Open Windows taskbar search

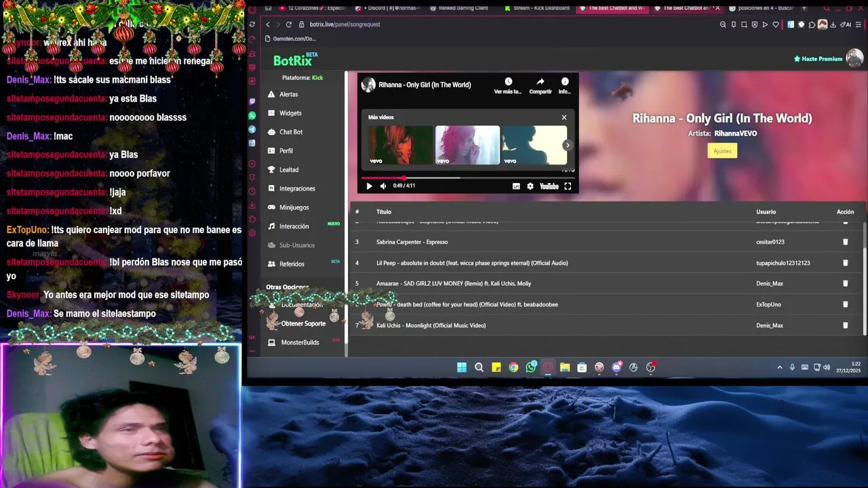479,367
